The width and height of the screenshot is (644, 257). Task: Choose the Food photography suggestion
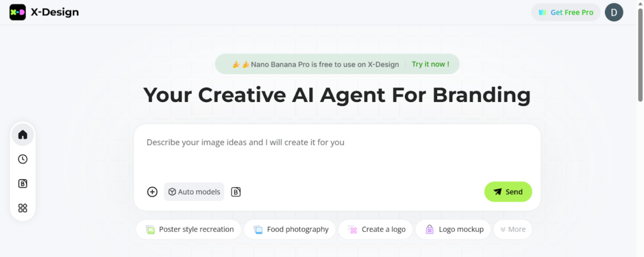point(291,229)
